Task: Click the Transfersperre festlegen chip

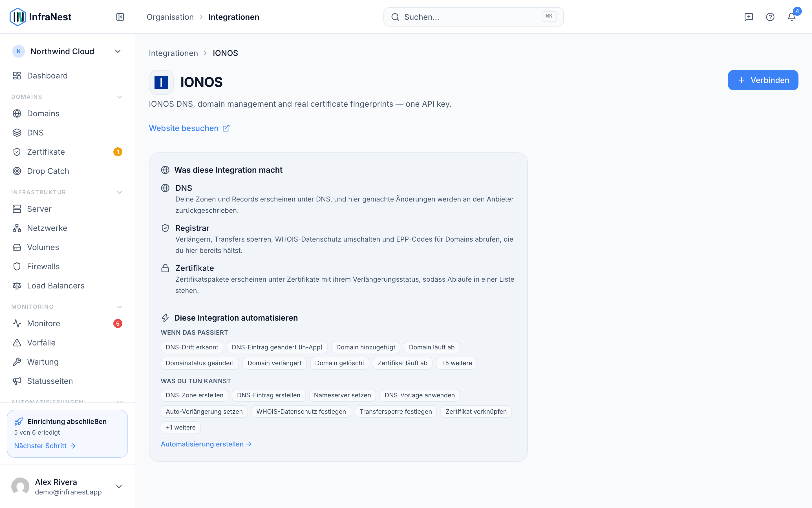Action: pos(396,411)
